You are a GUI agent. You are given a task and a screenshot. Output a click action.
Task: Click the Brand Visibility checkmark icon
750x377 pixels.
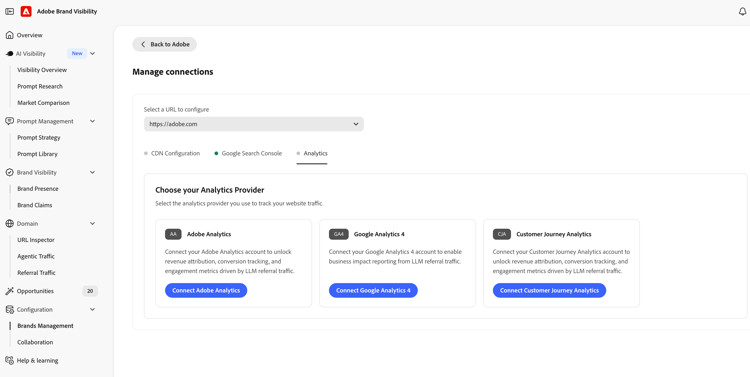pos(10,172)
